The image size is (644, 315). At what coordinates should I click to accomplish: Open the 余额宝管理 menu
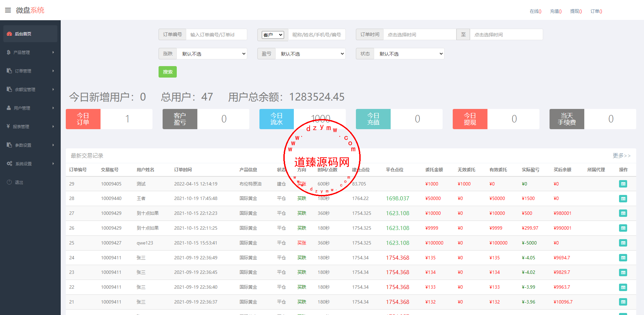pos(30,89)
